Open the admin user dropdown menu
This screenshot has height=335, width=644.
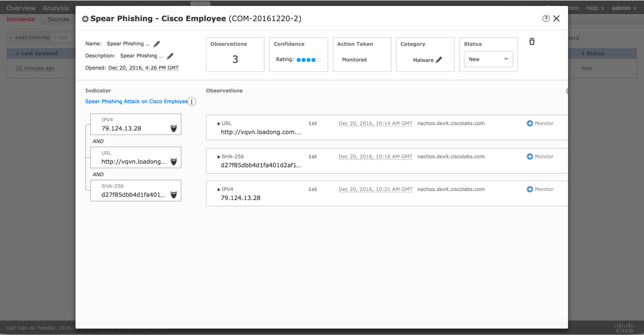pos(624,8)
